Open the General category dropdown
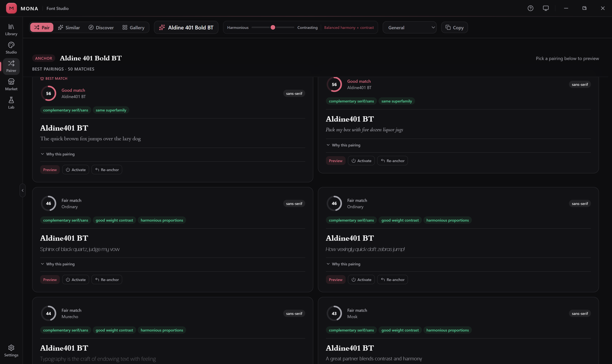This screenshot has width=612, height=364. point(409,28)
